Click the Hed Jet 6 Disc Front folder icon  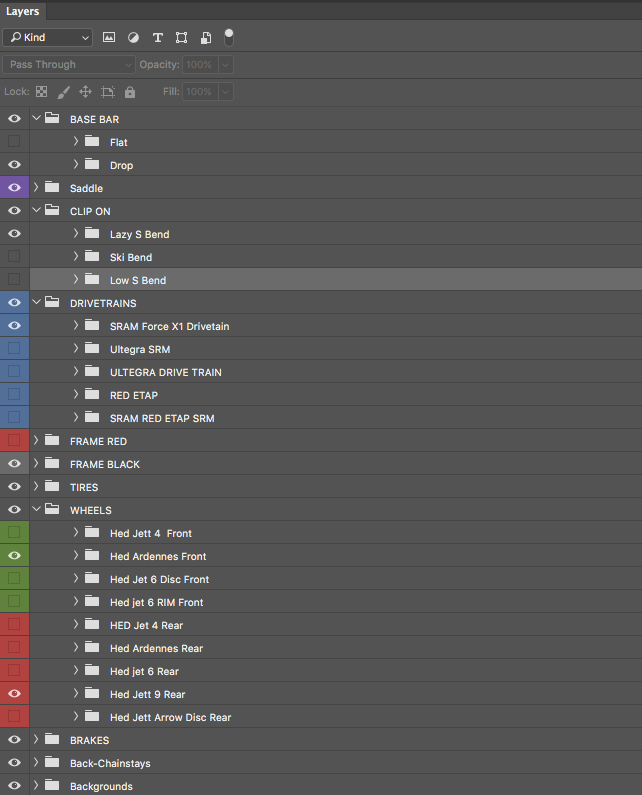pyautogui.click(x=92, y=578)
